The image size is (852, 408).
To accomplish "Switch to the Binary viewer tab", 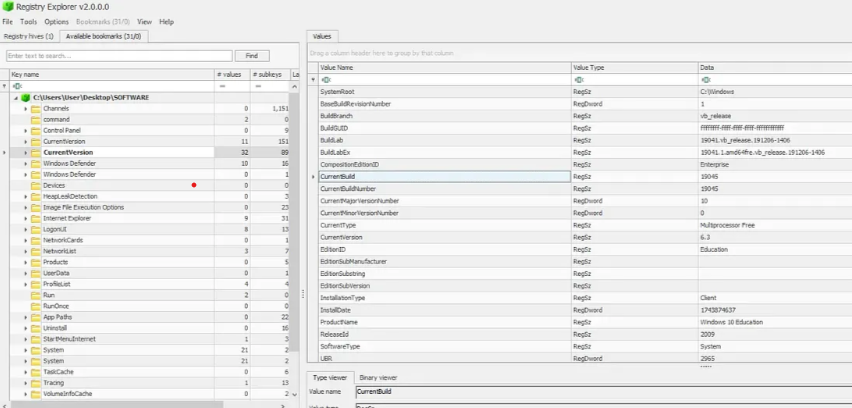I will (x=378, y=378).
